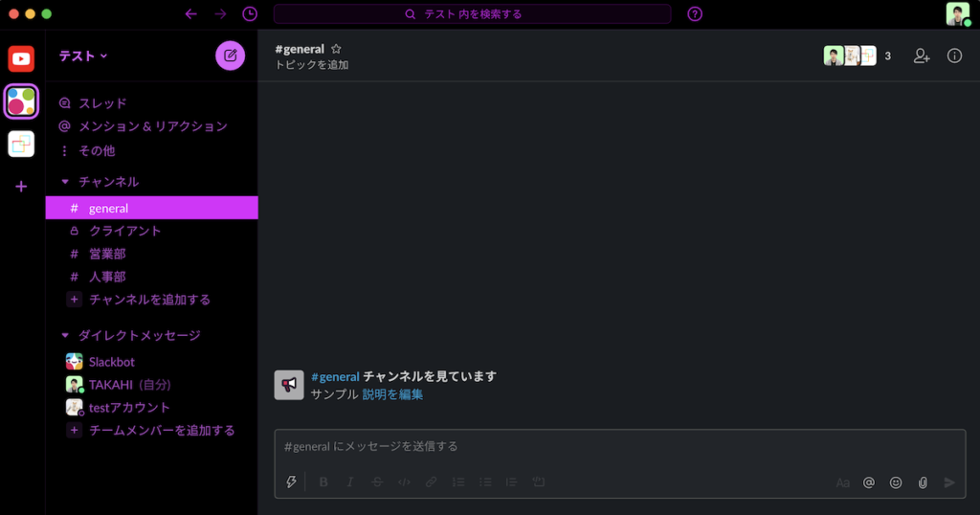The height and width of the screenshot is (515, 980).
Task: Toggle strikethrough formatting
Action: (377, 481)
